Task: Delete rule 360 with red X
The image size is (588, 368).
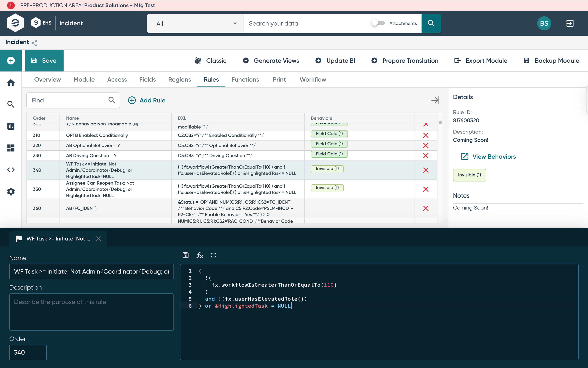Action: pos(426,208)
